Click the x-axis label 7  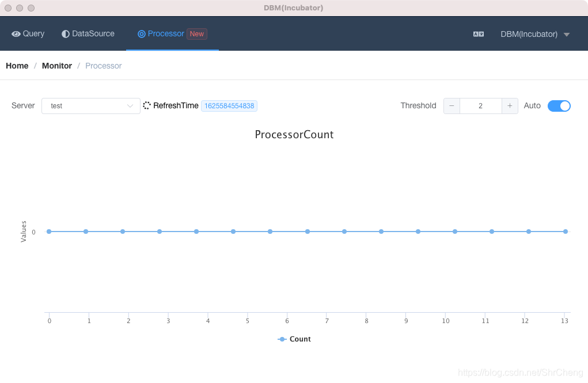(x=327, y=321)
